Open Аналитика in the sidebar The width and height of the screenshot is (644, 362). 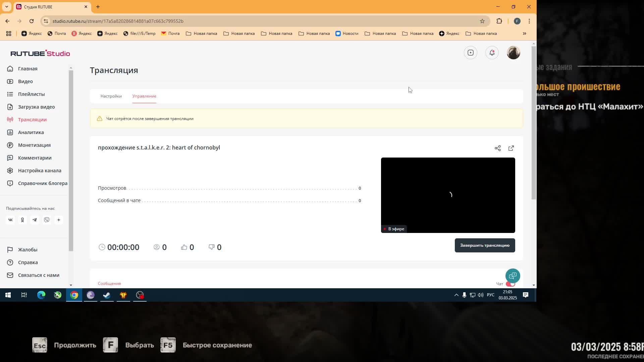point(31,132)
